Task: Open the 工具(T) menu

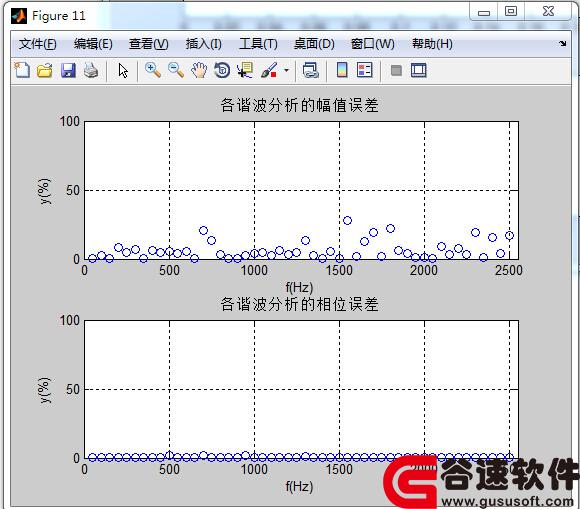Action: 258,44
